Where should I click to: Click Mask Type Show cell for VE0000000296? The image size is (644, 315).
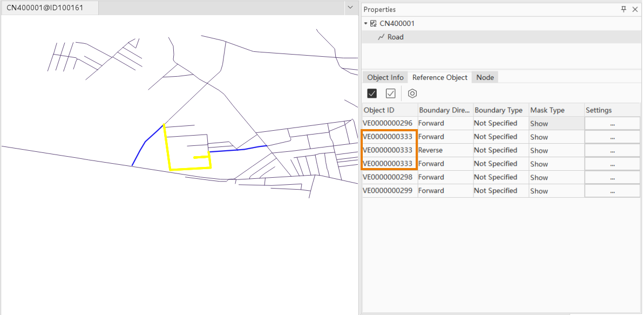(555, 124)
